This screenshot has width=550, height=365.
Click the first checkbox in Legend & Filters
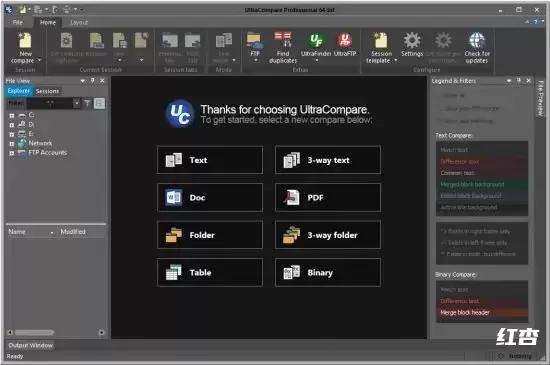(x=440, y=95)
